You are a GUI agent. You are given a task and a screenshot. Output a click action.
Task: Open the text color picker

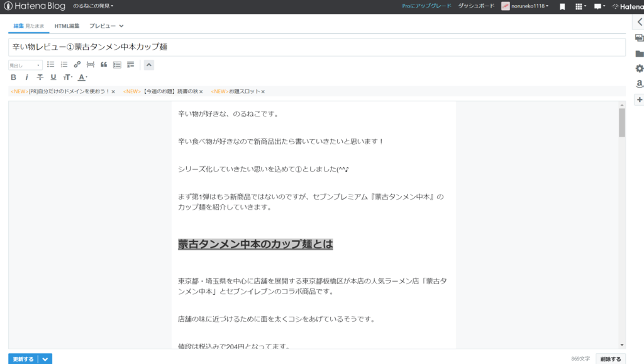(x=82, y=77)
